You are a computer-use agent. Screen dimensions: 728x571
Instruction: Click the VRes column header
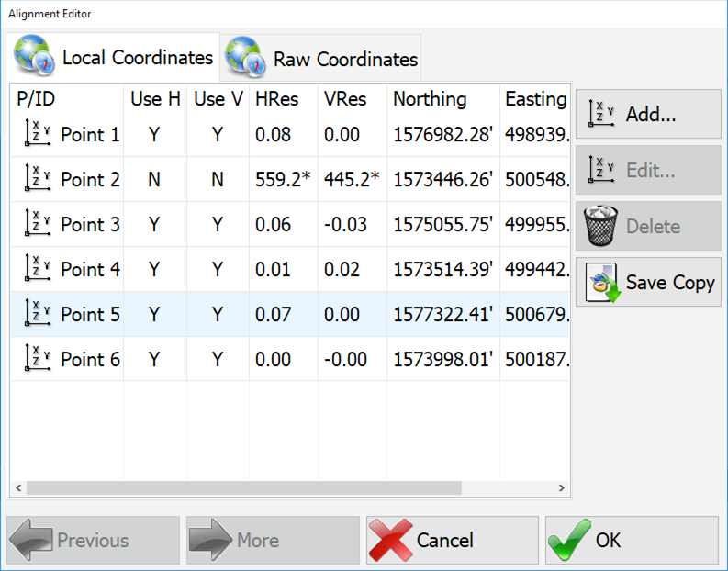(x=345, y=99)
